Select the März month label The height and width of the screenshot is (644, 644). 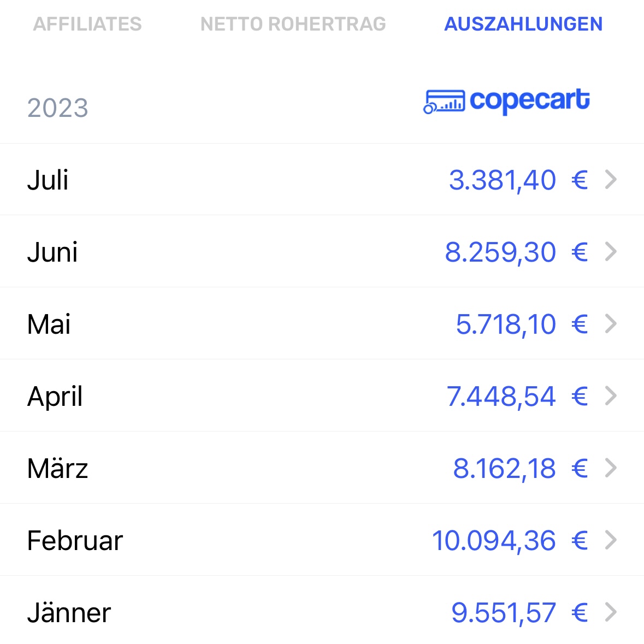tap(57, 468)
